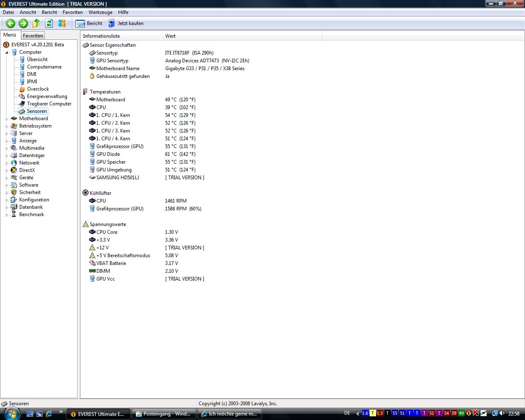Click the users icon in toolbar
The image size is (525, 420).
62,23
